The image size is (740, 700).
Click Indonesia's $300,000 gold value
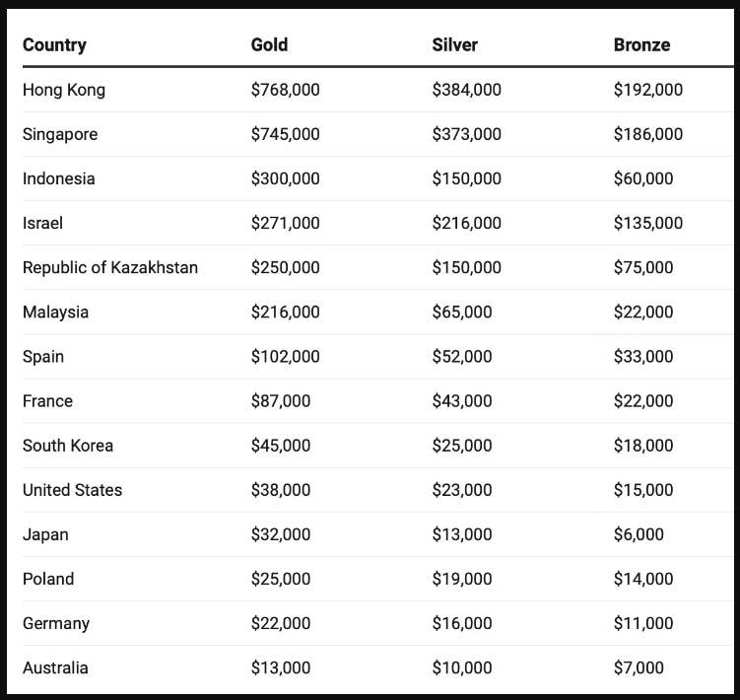pos(285,178)
